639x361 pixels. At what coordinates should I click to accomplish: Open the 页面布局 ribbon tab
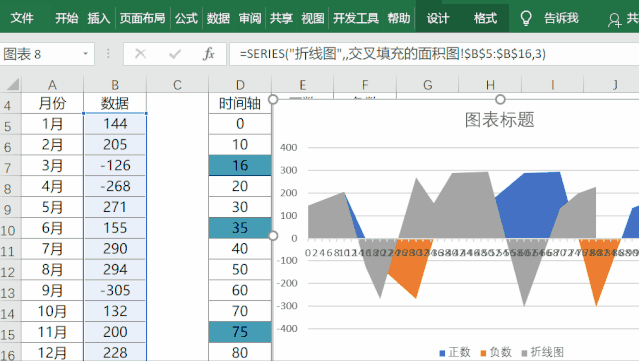(x=142, y=18)
